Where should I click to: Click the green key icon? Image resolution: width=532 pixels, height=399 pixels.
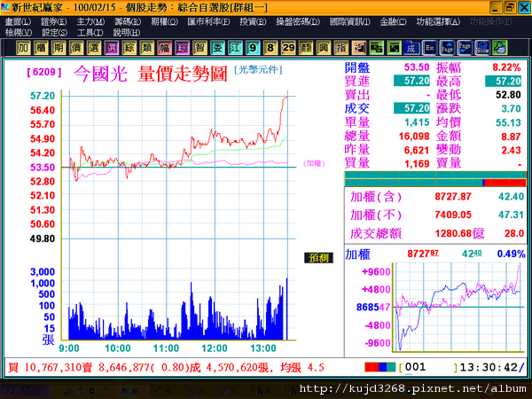[500, 48]
